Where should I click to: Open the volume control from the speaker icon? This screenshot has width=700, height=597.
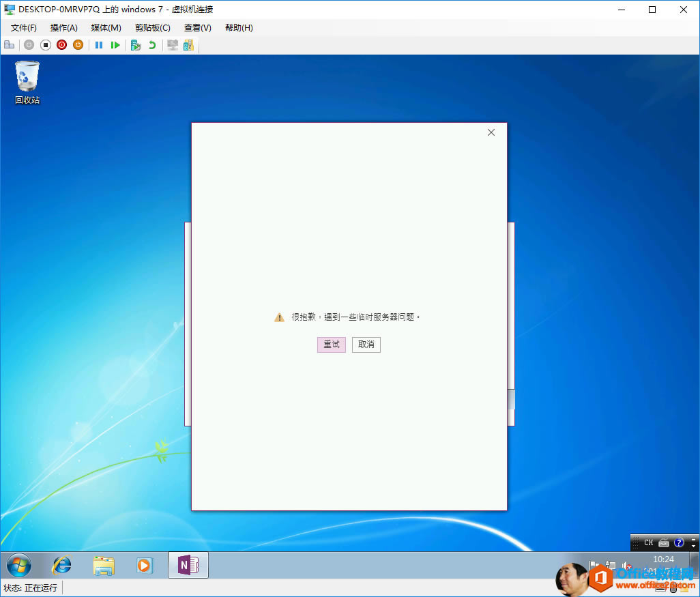pos(626,565)
